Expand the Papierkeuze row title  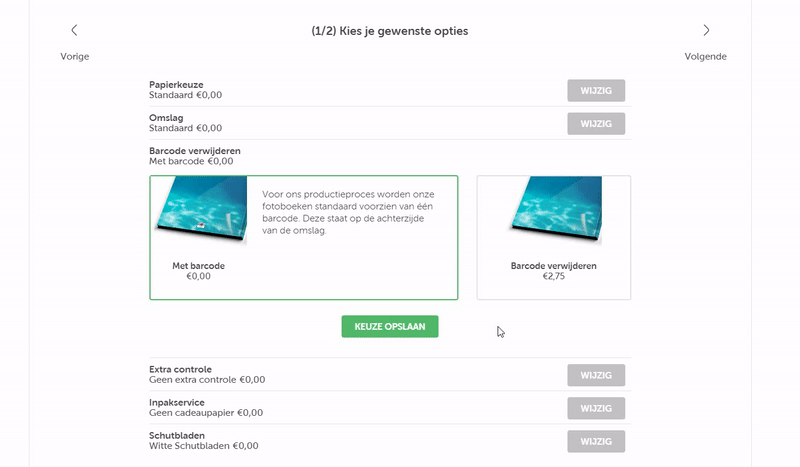point(176,85)
